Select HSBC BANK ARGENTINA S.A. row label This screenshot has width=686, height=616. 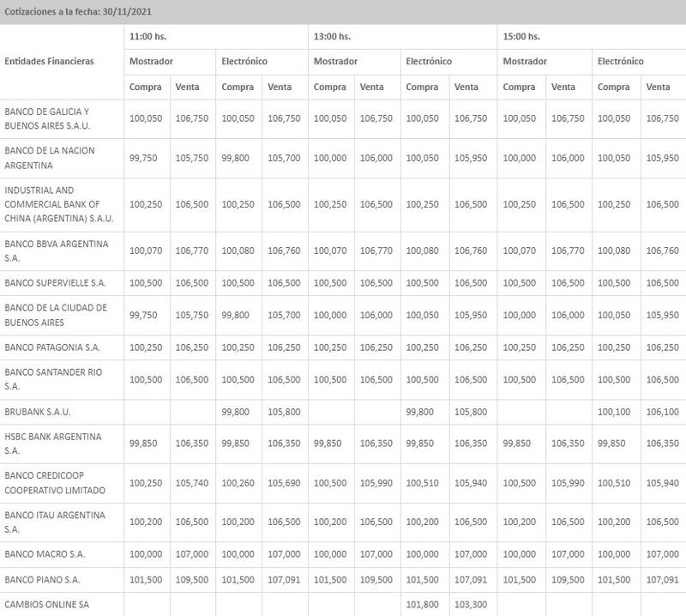tap(53, 443)
